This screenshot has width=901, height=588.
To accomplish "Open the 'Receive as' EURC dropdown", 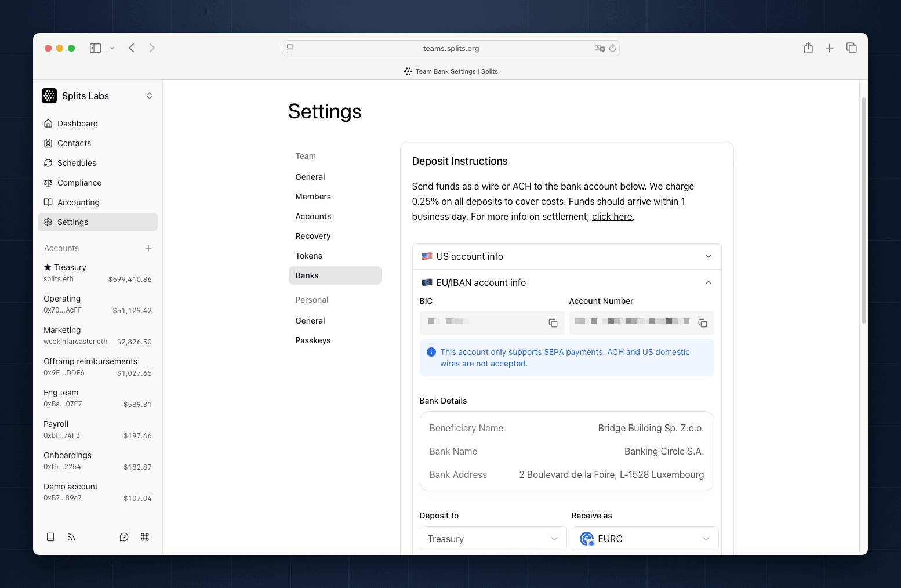I will 645,539.
